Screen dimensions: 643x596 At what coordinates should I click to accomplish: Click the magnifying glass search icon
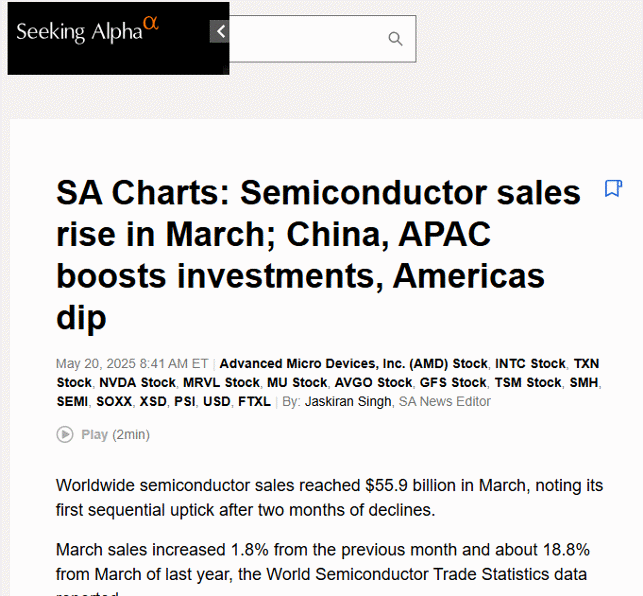(395, 39)
